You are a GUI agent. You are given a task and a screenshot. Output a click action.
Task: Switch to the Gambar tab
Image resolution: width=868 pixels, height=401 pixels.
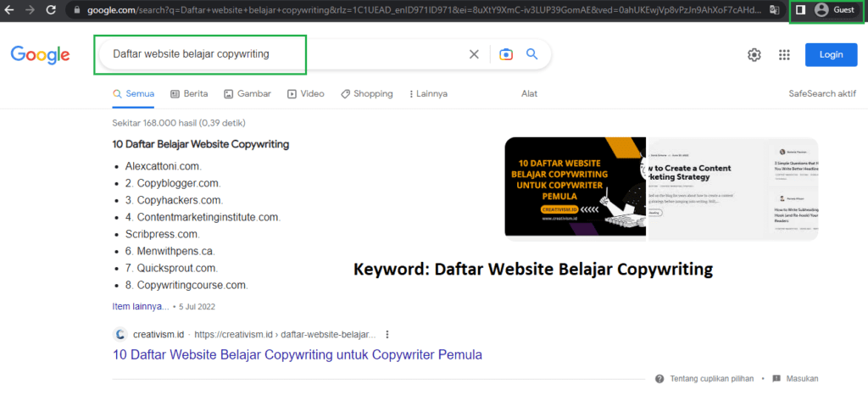248,94
